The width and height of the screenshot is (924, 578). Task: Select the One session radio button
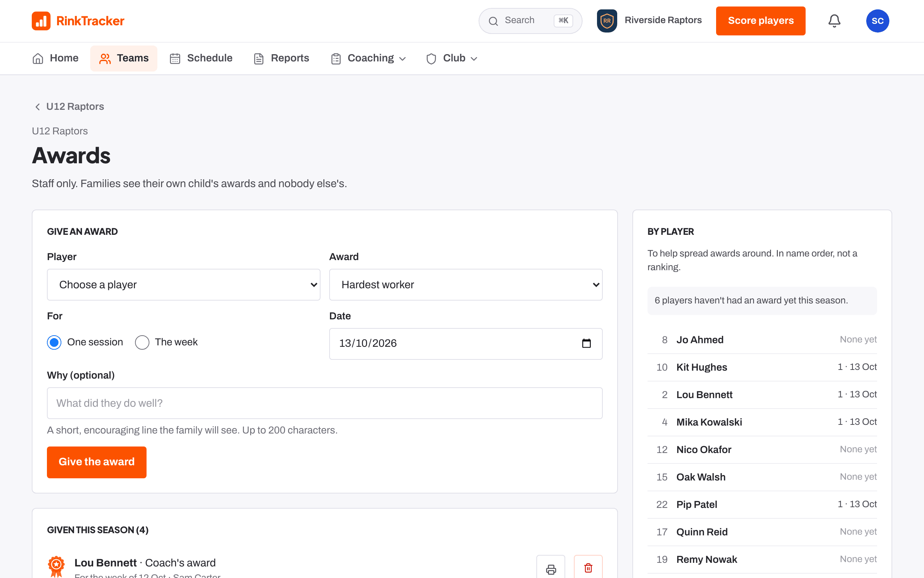pos(54,342)
